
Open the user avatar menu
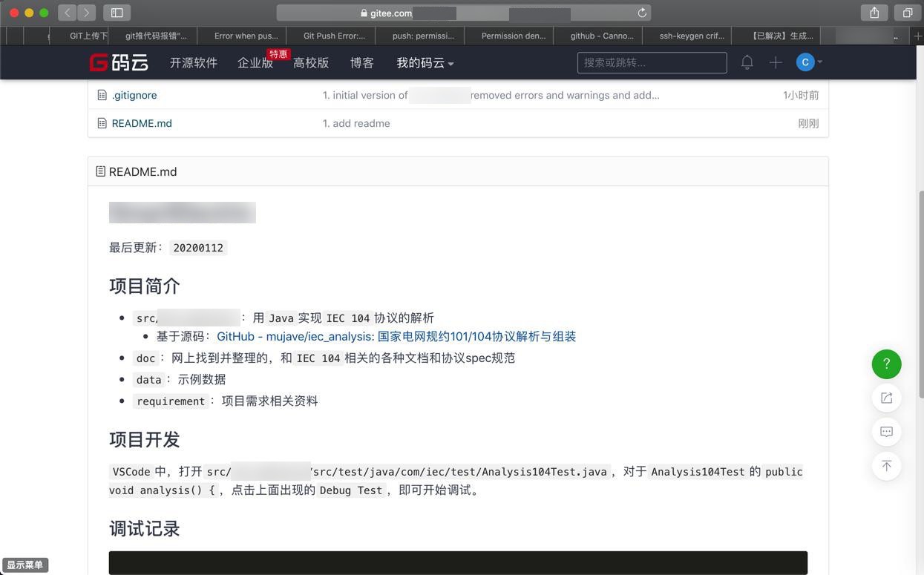(808, 62)
